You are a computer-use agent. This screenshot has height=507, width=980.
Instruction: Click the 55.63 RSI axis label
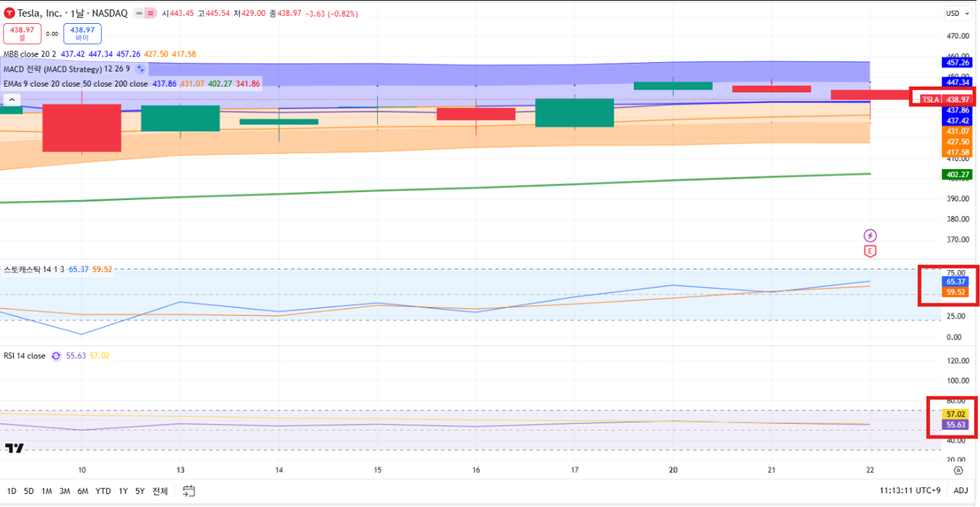(956, 425)
